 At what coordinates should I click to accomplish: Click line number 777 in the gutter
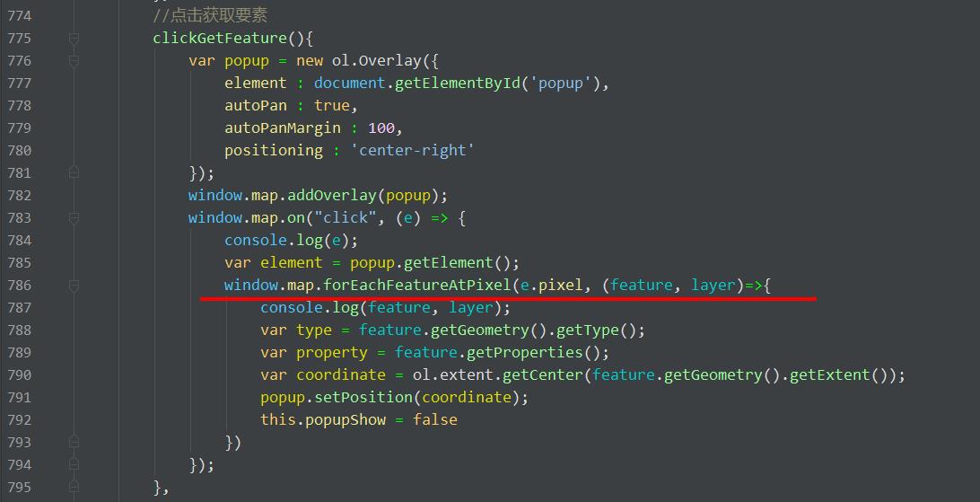[x=20, y=84]
